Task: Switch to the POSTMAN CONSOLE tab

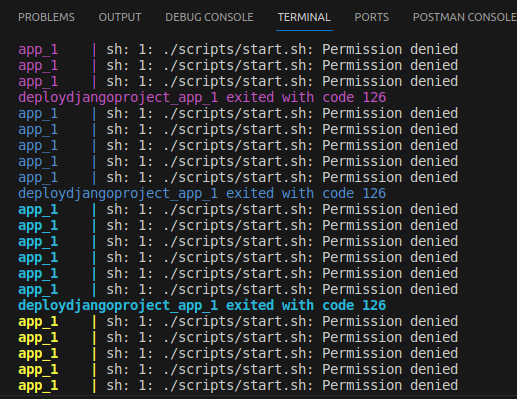Action: pos(465,17)
